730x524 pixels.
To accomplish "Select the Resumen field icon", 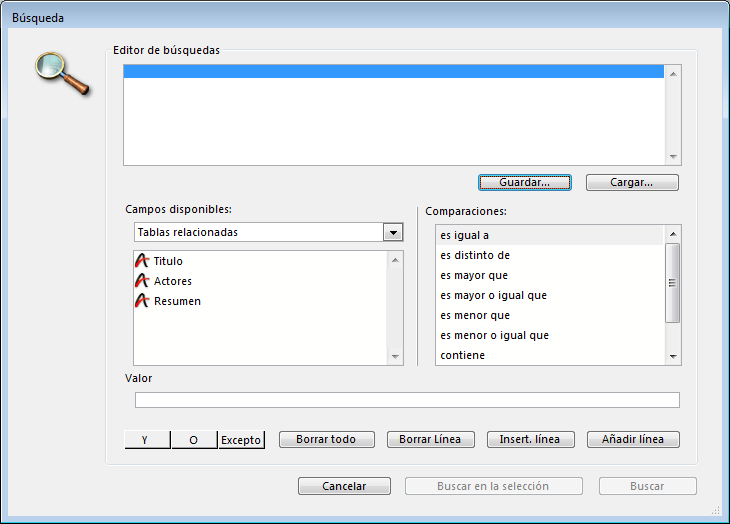I will pyautogui.click(x=141, y=301).
